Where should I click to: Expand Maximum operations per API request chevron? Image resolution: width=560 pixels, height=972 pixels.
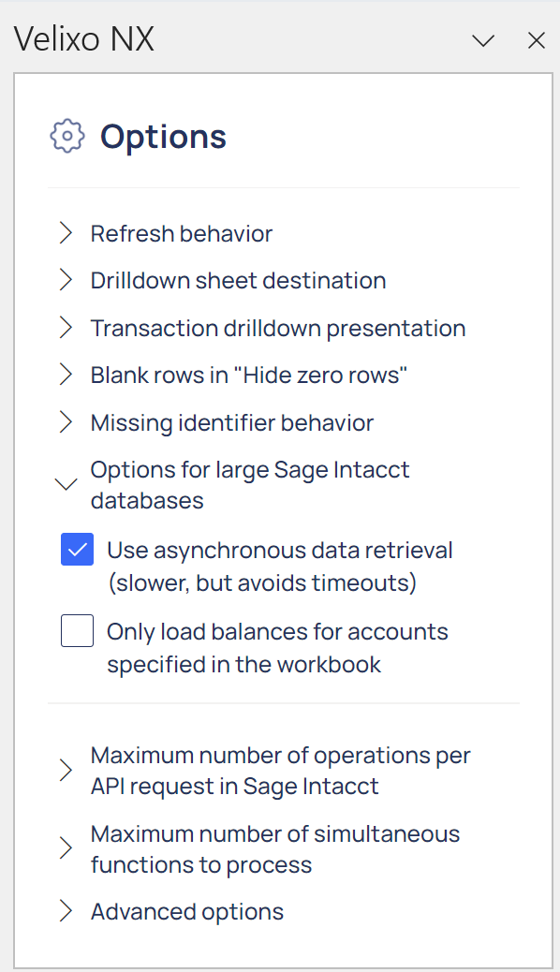(x=66, y=771)
